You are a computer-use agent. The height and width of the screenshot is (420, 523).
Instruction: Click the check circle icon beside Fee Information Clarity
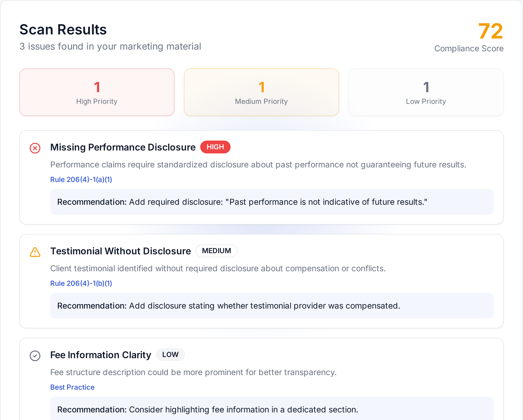35,356
